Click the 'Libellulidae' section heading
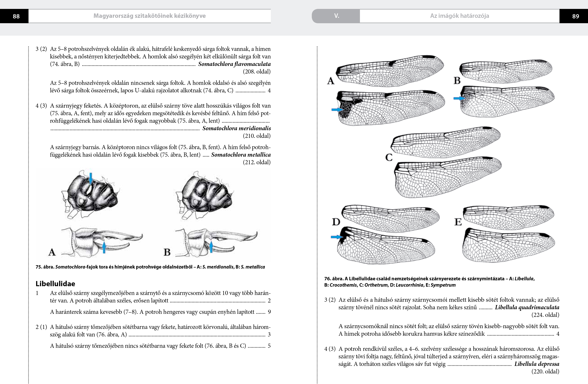The width and height of the screenshot is (588, 384). click(55, 284)
